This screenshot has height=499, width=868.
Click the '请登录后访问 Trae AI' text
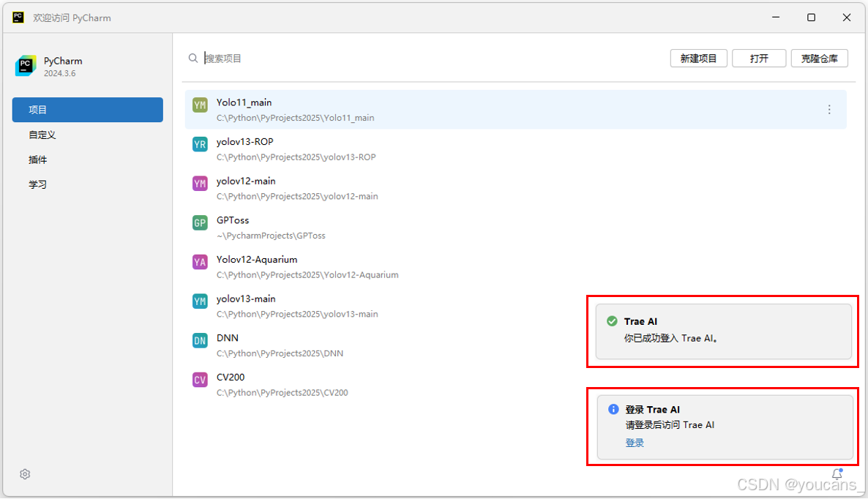[670, 425]
